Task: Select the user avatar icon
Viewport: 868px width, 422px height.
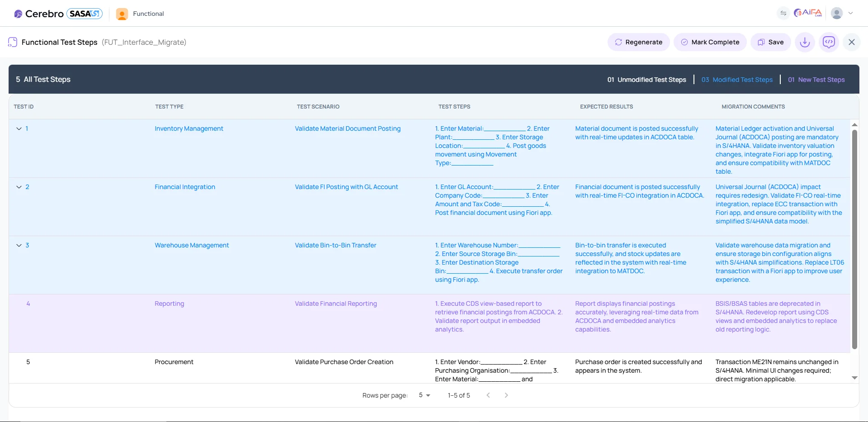Action: click(x=837, y=13)
